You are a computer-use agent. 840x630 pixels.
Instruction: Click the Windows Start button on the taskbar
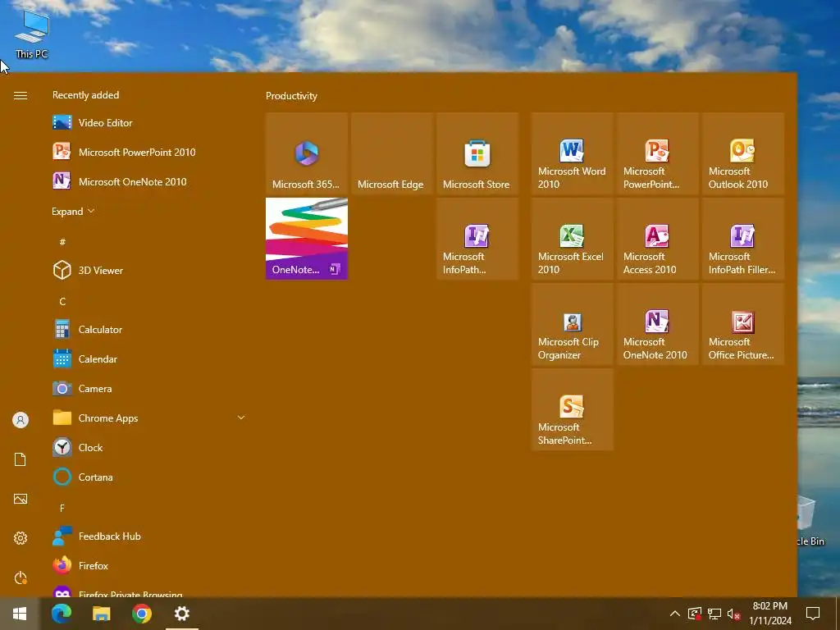[x=20, y=614]
